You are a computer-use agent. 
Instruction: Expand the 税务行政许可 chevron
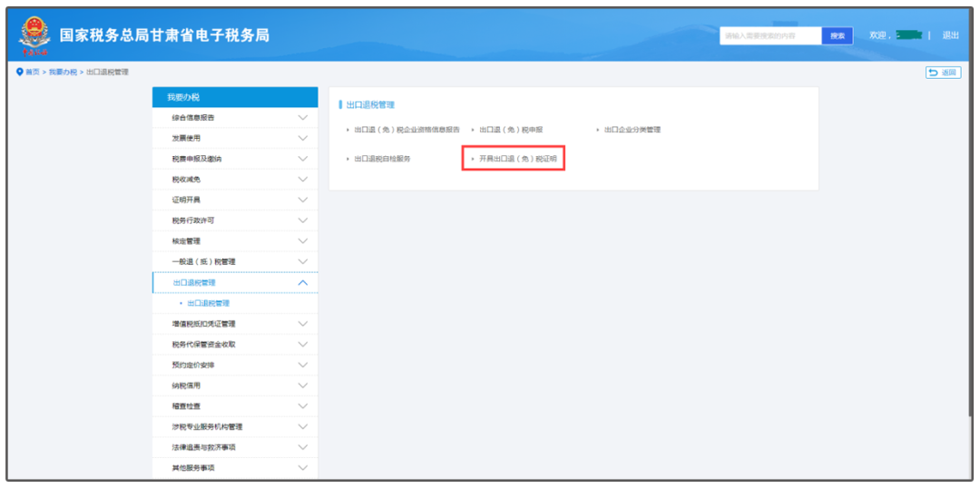[303, 220]
